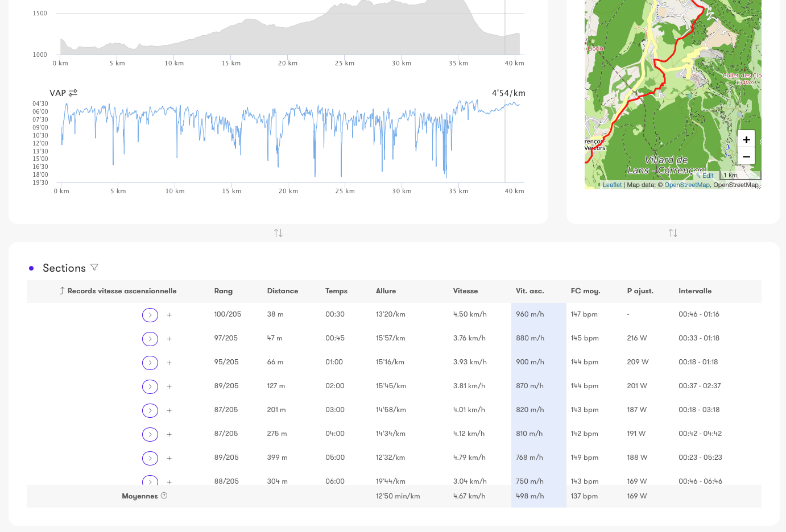
Task: Sort by the Vit. asc. column header
Action: coord(529,291)
